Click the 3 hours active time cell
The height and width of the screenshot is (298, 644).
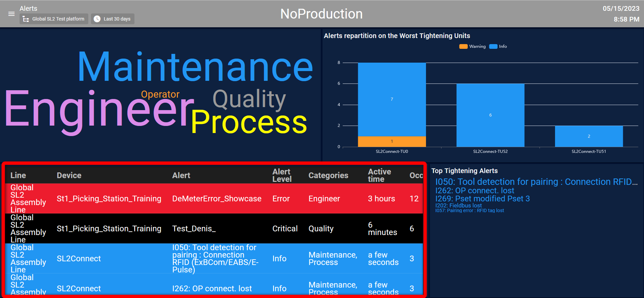click(381, 199)
